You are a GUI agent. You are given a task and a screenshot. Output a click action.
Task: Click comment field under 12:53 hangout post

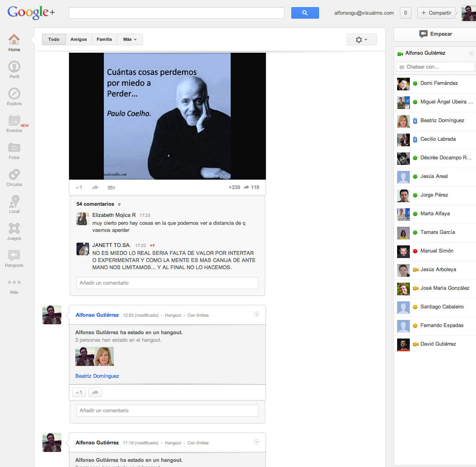167,411
